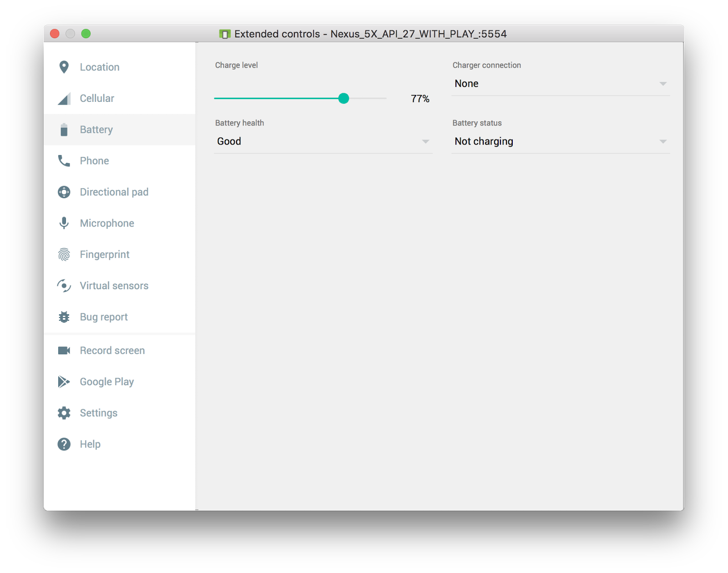Viewport: 728px width, 573px height.
Task: Open the Help section
Action: point(90,444)
